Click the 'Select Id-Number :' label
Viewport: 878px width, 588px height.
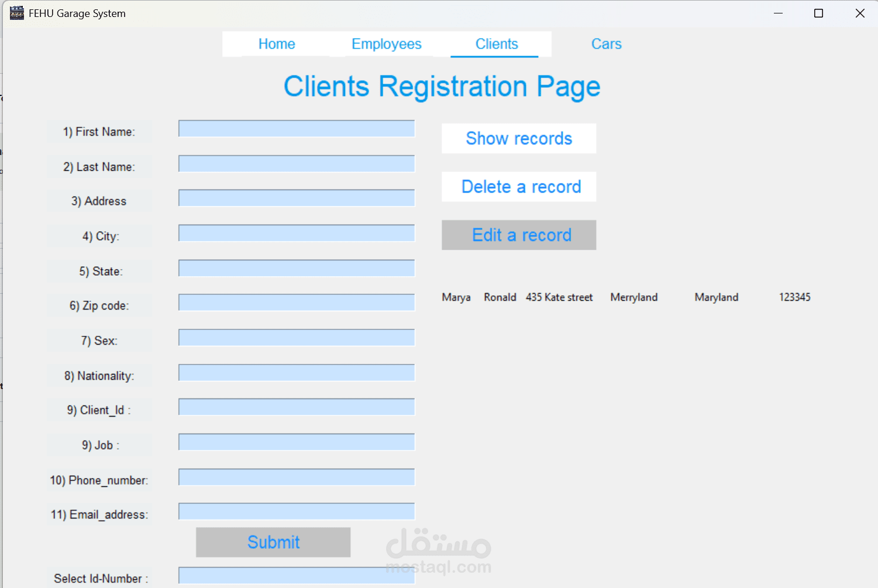tap(101, 579)
